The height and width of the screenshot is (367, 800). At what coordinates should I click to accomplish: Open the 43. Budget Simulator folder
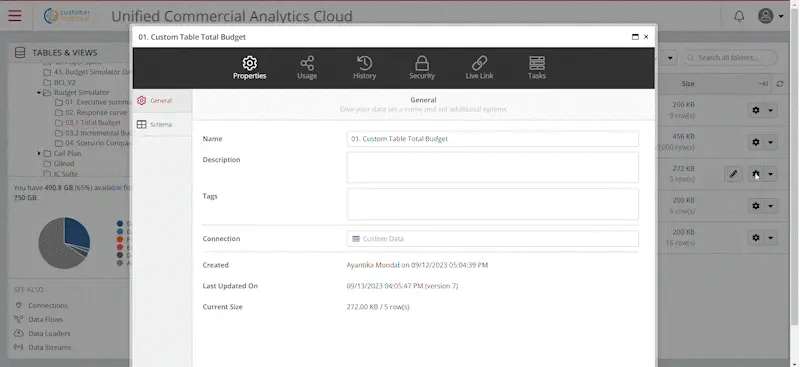point(87,72)
